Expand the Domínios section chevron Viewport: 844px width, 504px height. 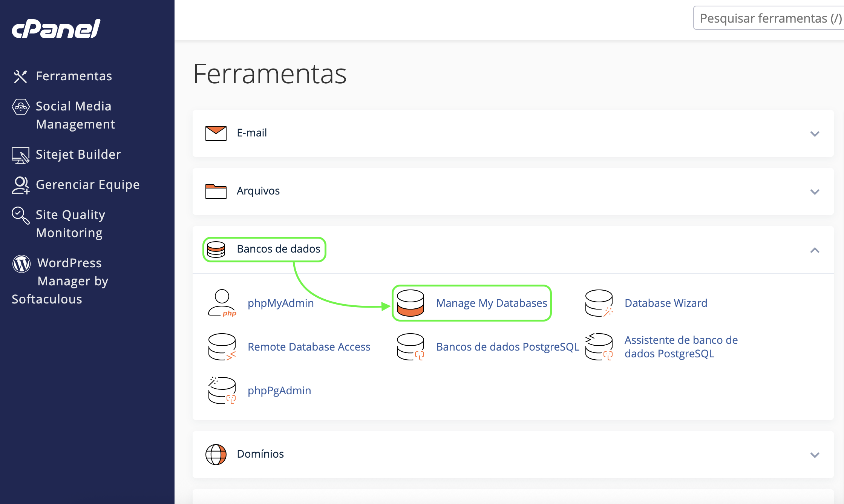pyautogui.click(x=815, y=455)
